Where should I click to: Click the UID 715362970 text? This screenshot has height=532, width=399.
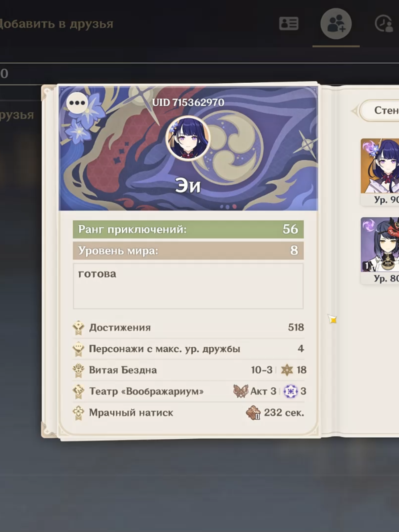tap(188, 103)
